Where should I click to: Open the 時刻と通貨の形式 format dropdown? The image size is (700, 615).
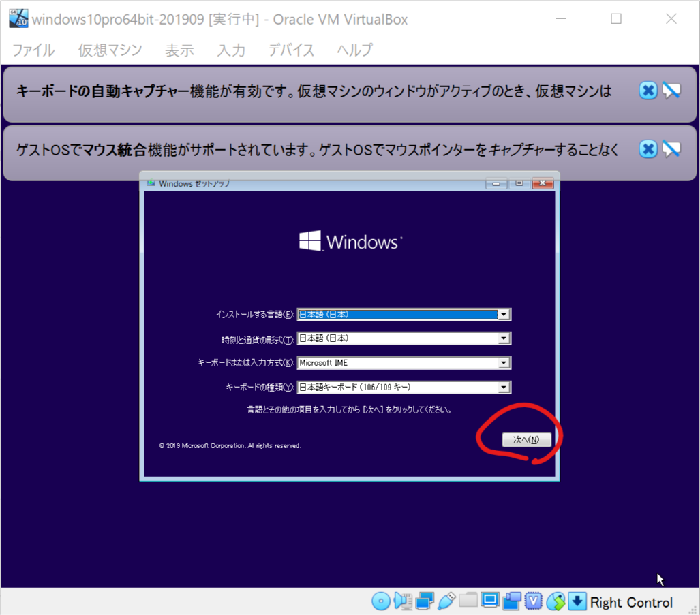[x=504, y=338]
